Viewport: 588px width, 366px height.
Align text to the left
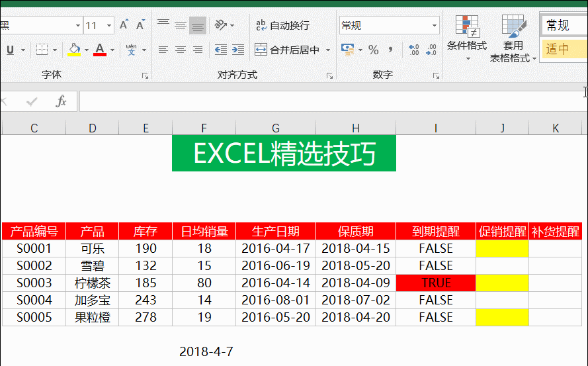(163, 50)
